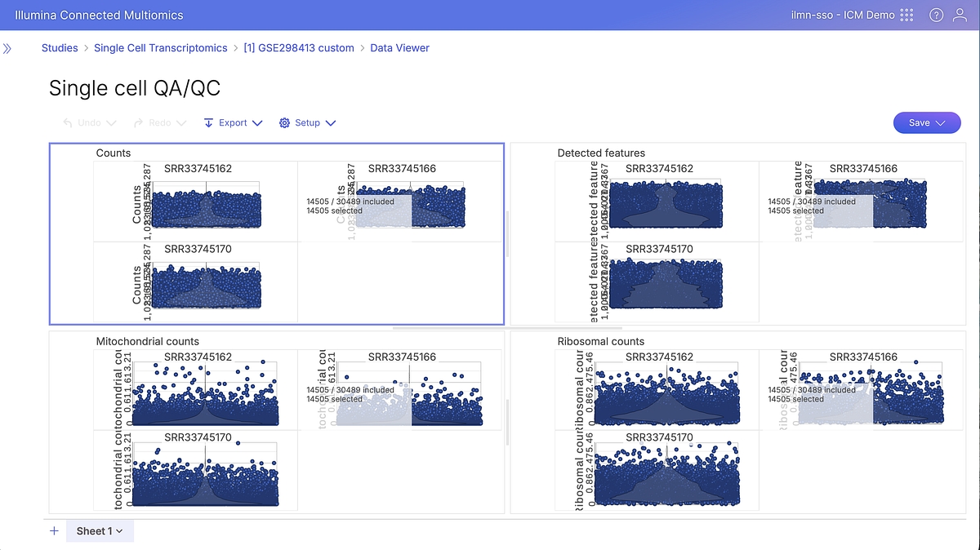The height and width of the screenshot is (550, 980).
Task: Click the Redo arrow icon
Action: pyautogui.click(x=139, y=123)
